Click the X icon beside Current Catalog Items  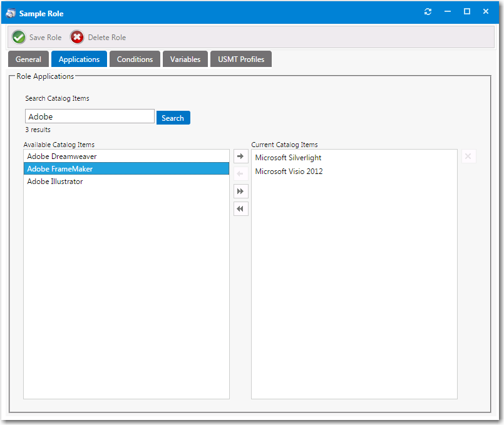[468, 156]
